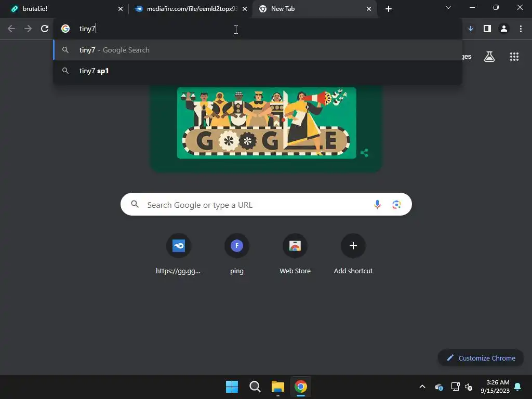Viewport: 532px width, 399px height.
Task: Open the Chrome profile avatar
Action: pos(504,29)
